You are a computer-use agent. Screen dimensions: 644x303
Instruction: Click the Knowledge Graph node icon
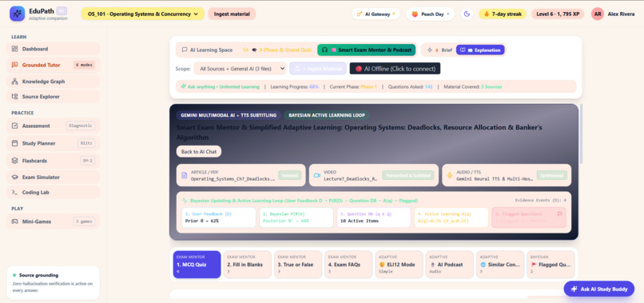[15, 82]
